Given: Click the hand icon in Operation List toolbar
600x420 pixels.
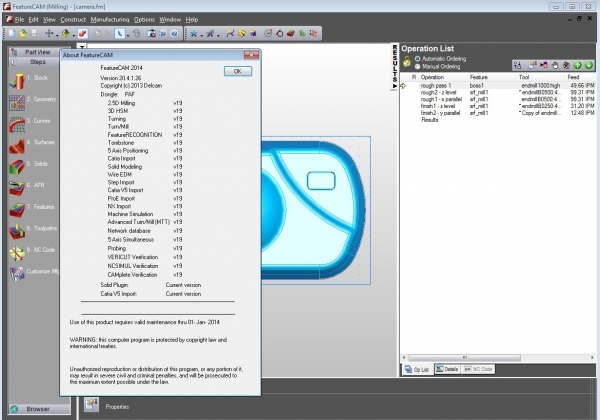Looking at the screenshot, I should click(555, 65).
